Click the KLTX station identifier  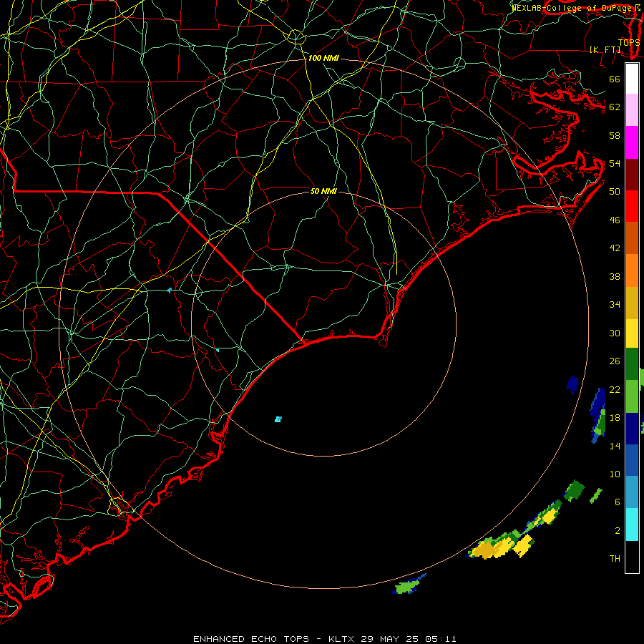coord(343,639)
